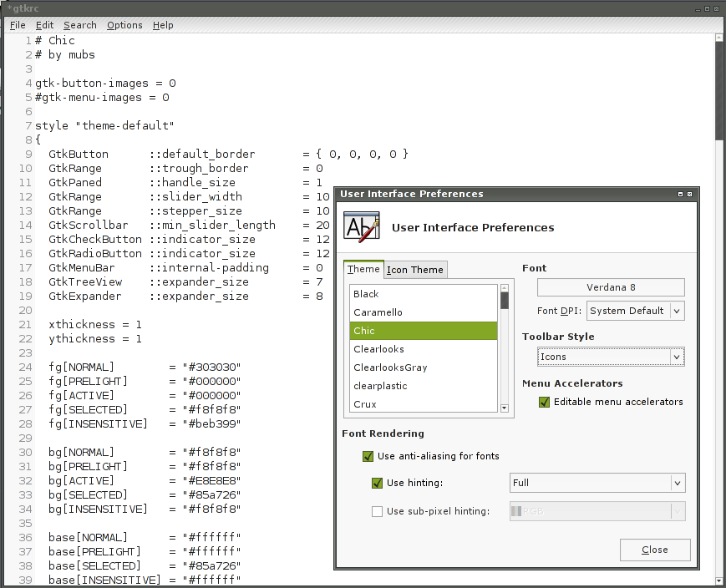Open the Font DPI dropdown

pos(635,311)
